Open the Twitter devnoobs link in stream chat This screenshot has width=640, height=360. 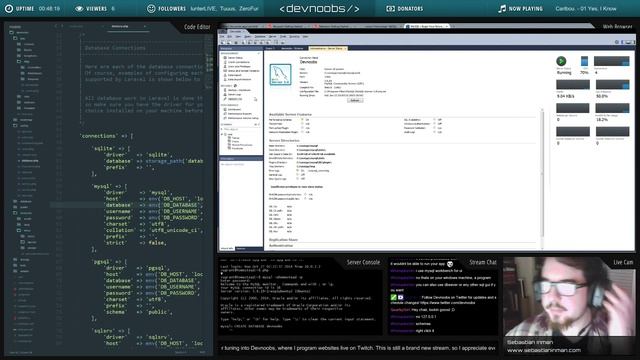click(x=447, y=302)
